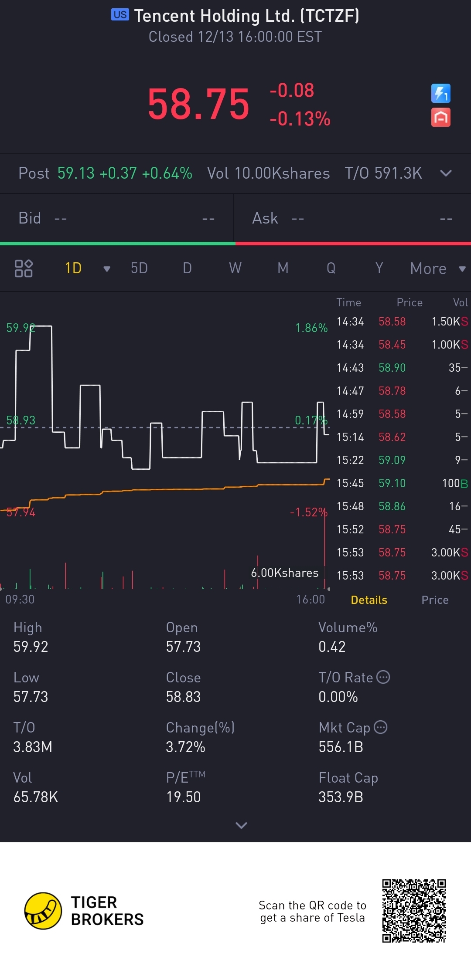Tap the Change(%) 3.72% value
Image resolution: width=471 pixels, height=980 pixels.
point(185,747)
